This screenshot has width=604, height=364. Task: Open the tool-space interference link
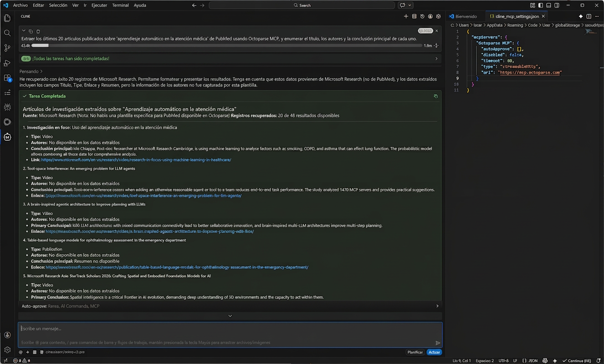click(143, 196)
